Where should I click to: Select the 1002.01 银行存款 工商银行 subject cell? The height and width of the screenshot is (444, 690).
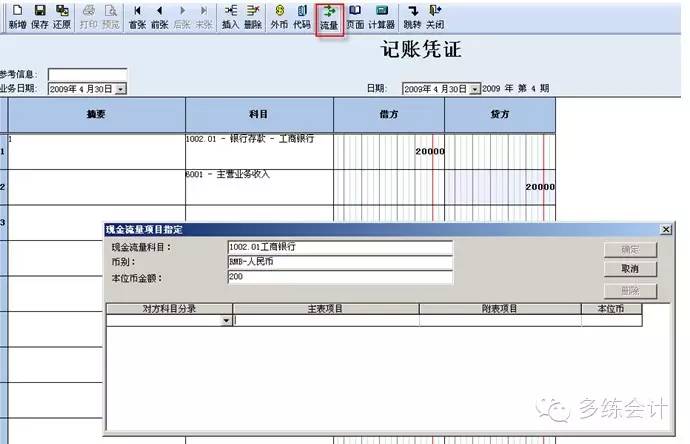(x=259, y=151)
